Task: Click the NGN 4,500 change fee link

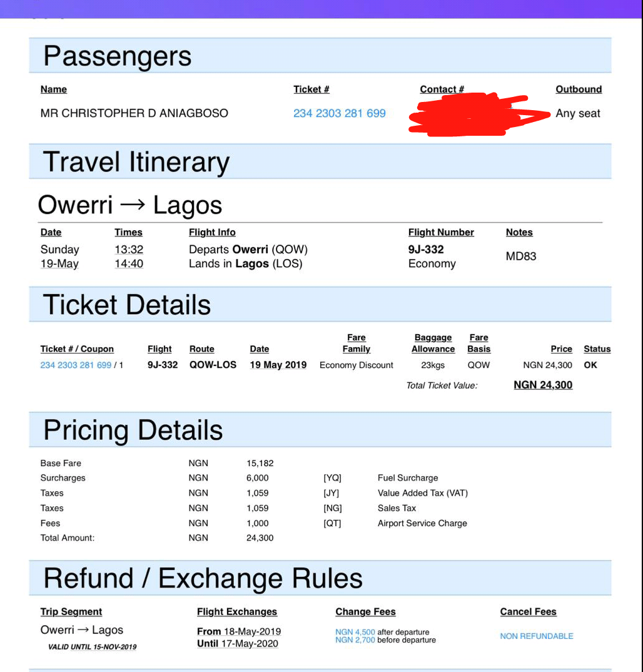Action: coord(355,632)
